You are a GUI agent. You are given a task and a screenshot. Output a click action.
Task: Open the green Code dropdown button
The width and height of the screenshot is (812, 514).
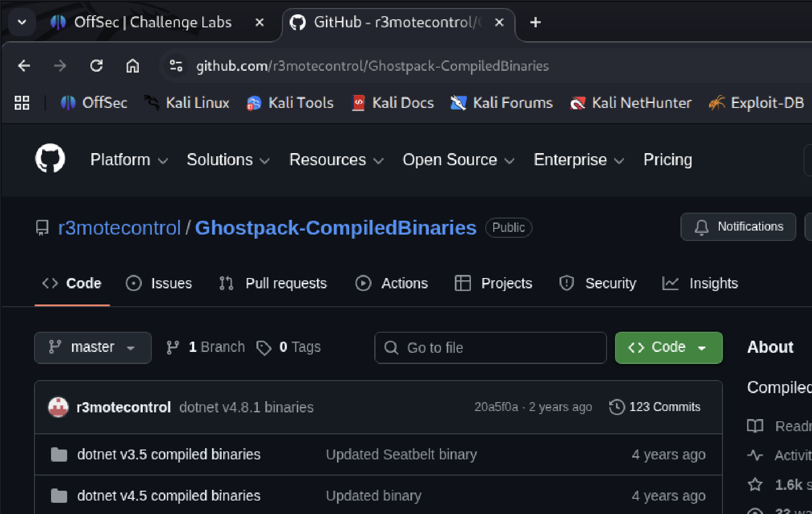pyautogui.click(x=668, y=347)
